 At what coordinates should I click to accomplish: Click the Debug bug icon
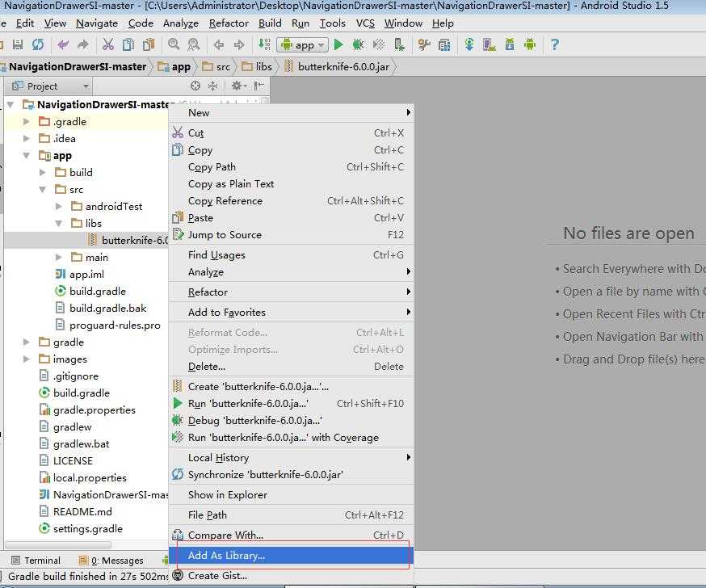pos(359,44)
